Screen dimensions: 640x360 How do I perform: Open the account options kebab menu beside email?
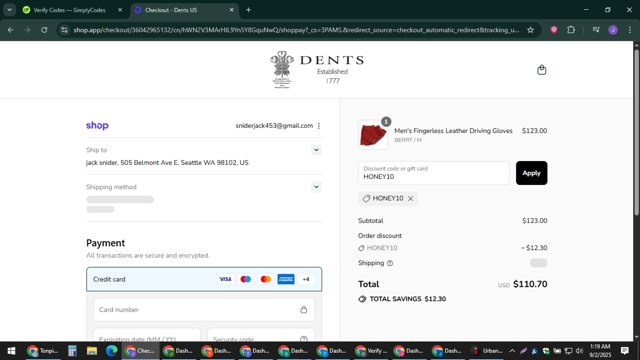[x=319, y=126]
